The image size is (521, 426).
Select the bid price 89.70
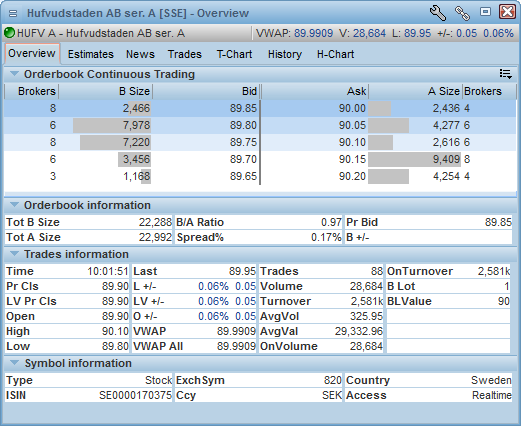[243, 159]
